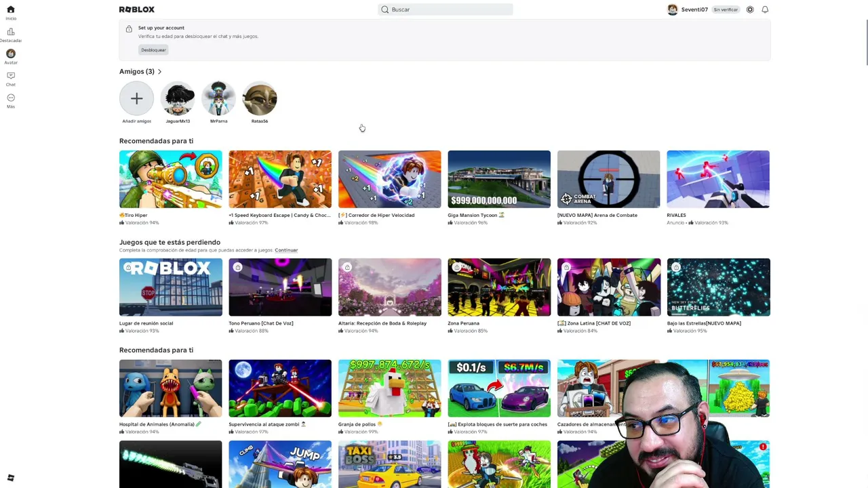Open the +1 Speed Keyboard Escape thumbnail

(280, 179)
